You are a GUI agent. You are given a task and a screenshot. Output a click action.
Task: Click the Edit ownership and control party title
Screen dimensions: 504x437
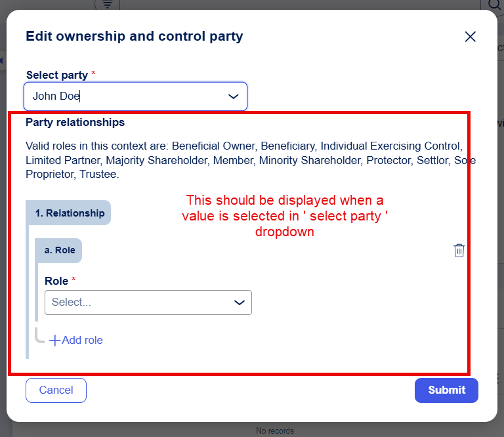[x=135, y=36]
